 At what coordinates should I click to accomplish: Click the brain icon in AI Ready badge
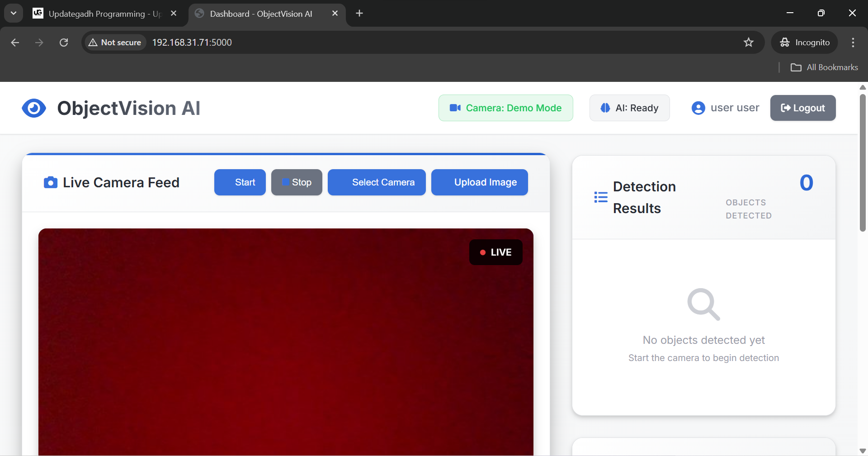605,108
